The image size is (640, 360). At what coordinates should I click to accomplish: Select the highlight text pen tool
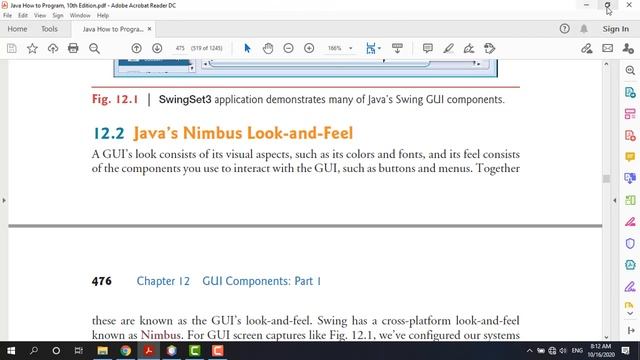[x=448, y=48]
